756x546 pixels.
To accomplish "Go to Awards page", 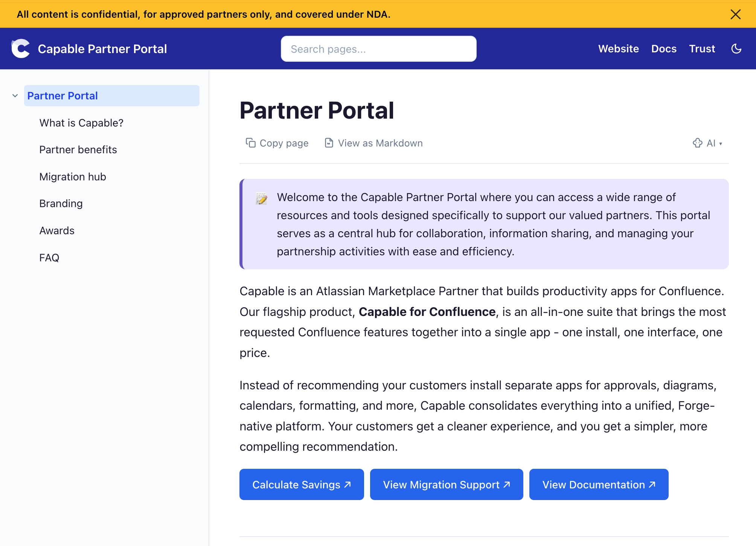I will point(57,230).
